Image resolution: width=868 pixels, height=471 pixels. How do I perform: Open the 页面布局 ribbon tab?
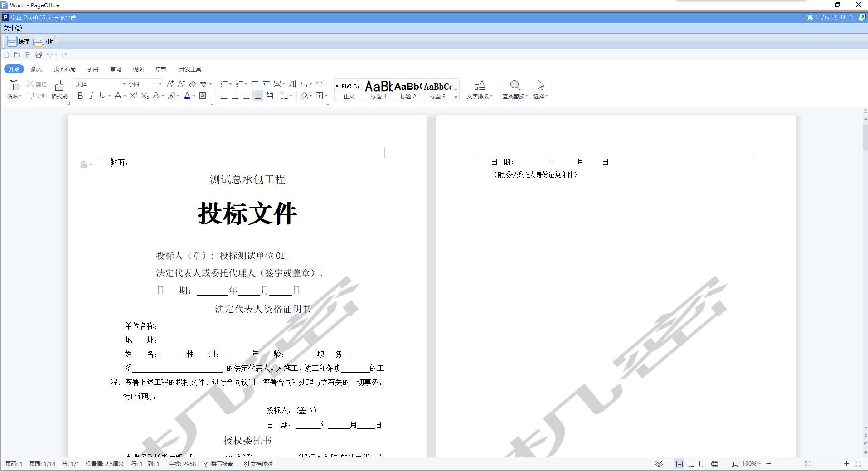coord(65,69)
